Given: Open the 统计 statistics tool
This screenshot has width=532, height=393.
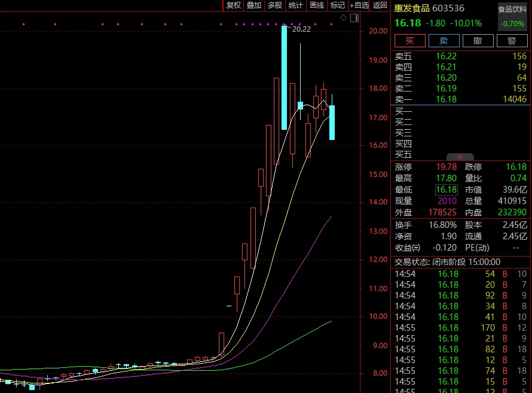Looking at the screenshot, I should tap(296, 5).
